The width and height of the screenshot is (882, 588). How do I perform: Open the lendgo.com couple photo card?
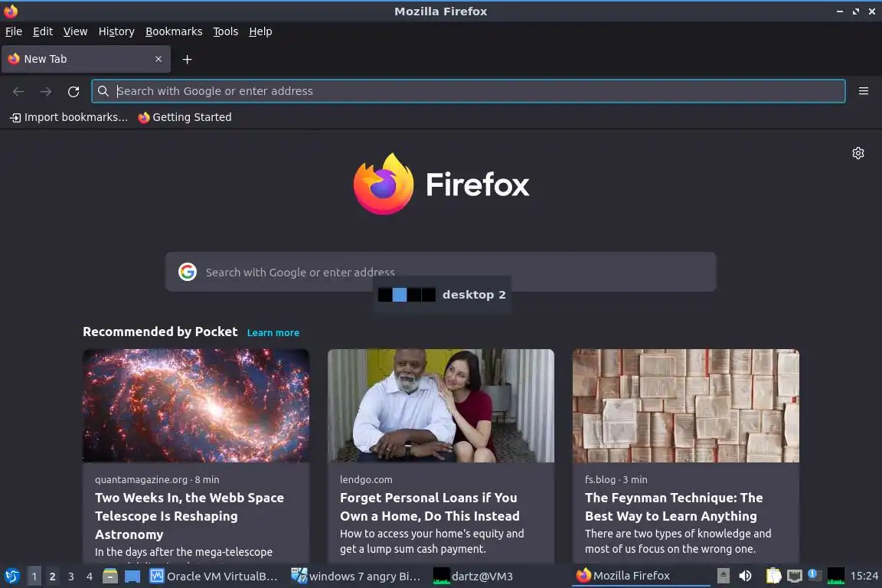click(441, 406)
